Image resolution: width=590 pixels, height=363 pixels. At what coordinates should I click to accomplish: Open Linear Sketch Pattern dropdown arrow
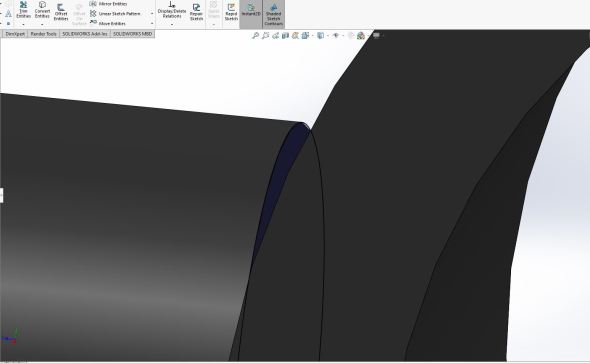[x=152, y=14]
